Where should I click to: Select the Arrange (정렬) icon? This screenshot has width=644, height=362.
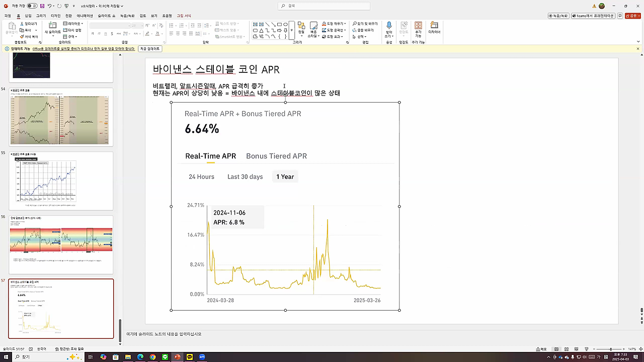tap(301, 25)
